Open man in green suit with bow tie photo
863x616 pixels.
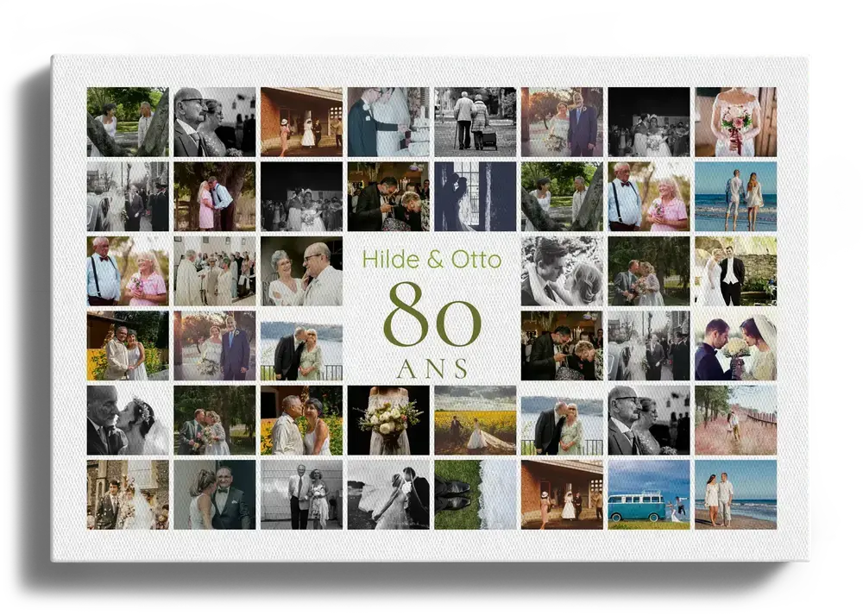click(215, 495)
